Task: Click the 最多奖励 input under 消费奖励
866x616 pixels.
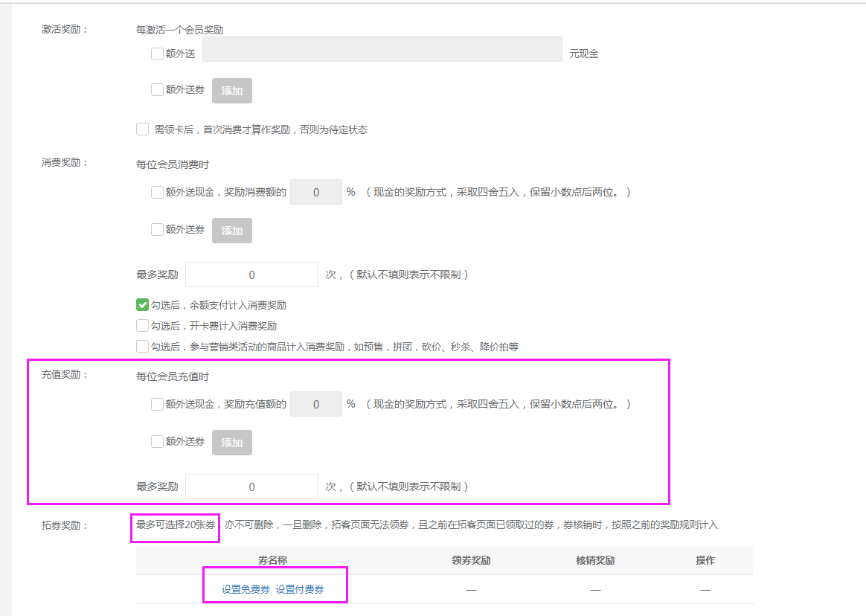Action: tap(251, 274)
